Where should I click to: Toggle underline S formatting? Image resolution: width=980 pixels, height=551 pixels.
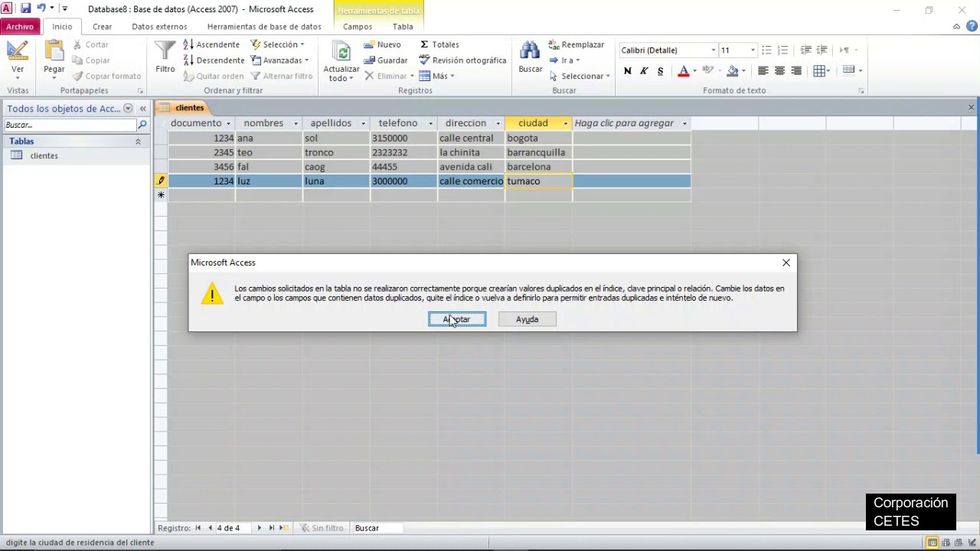click(x=660, y=71)
